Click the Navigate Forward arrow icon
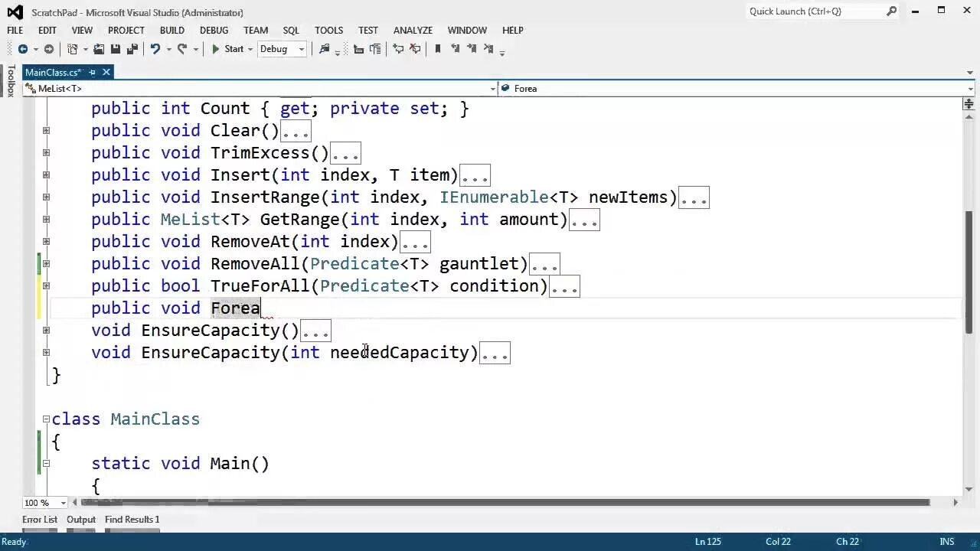The width and height of the screenshot is (980, 551). coord(49,49)
